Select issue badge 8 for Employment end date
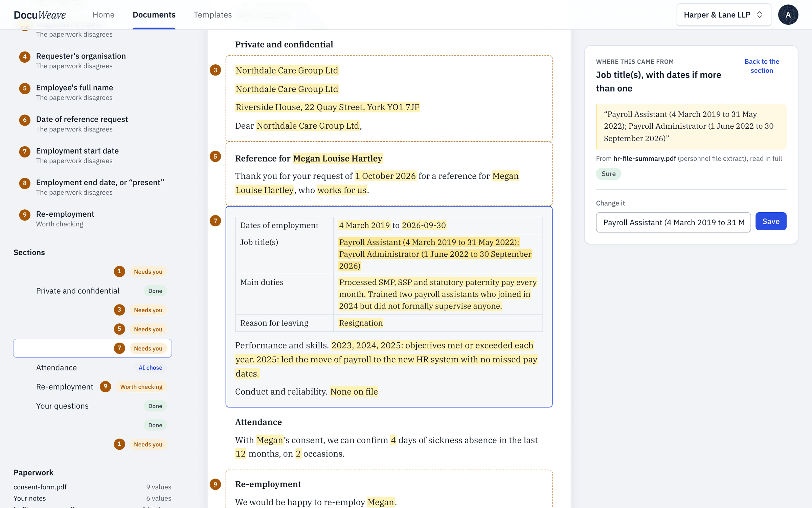This screenshot has width=812, height=508. (25, 183)
